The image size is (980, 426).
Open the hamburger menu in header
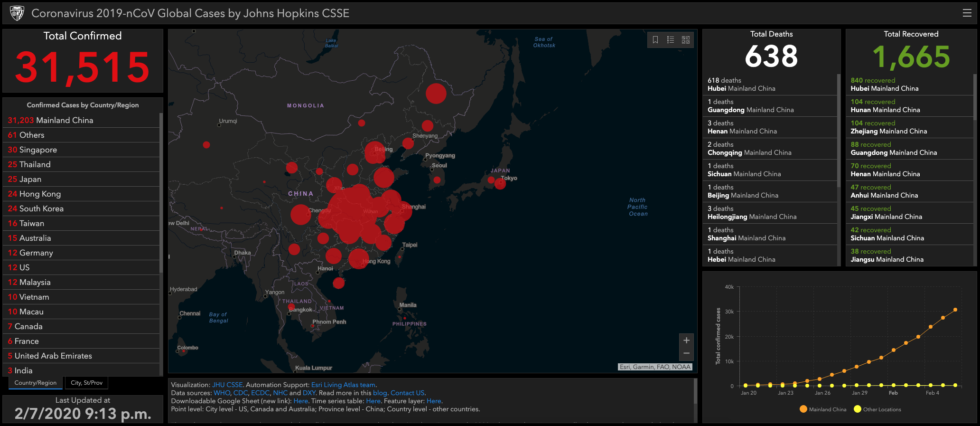point(967,13)
